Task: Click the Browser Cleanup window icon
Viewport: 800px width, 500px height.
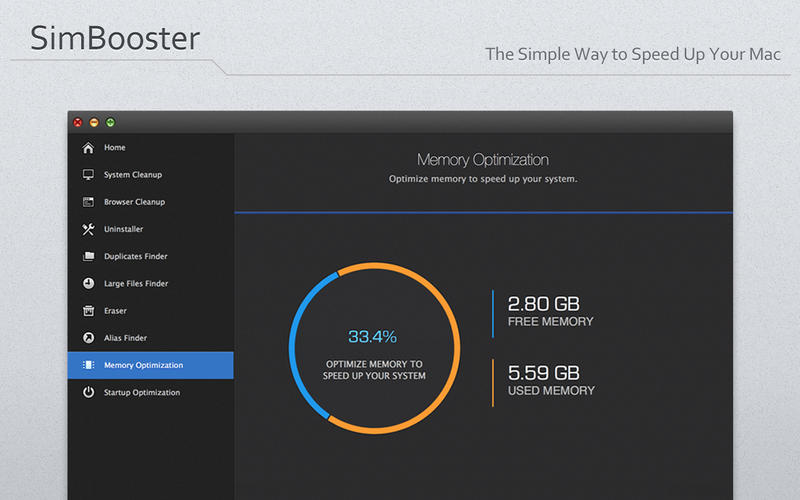Action: tap(88, 202)
